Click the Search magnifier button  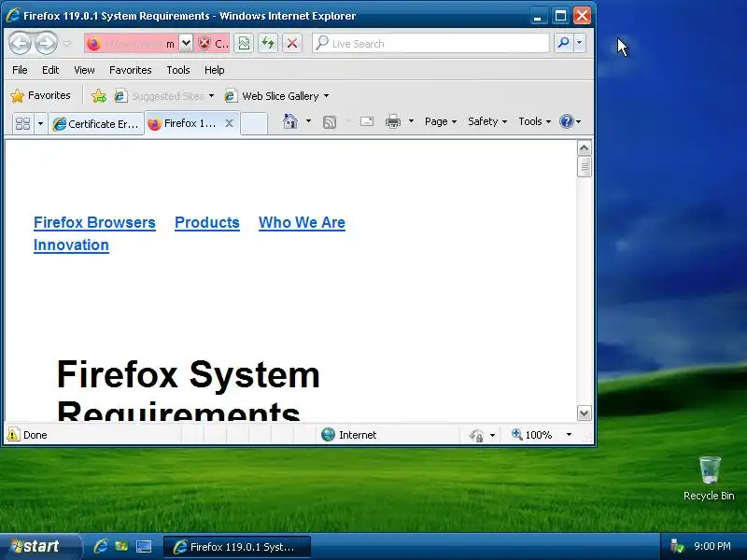[563, 43]
